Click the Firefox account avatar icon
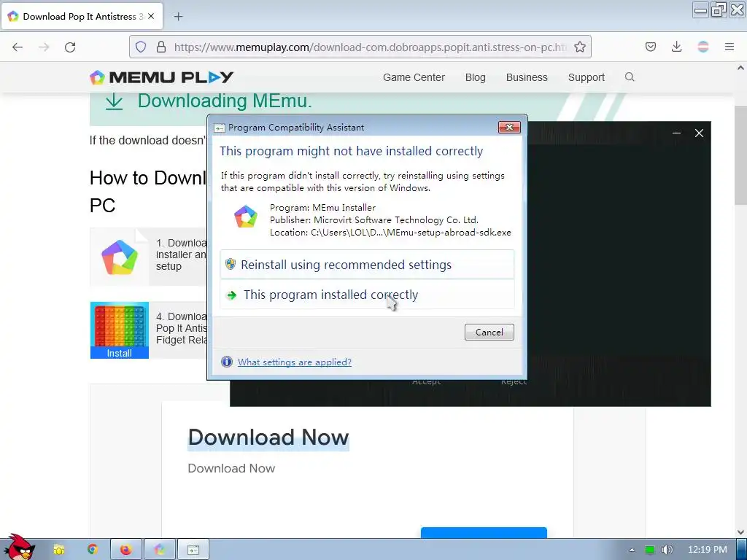The height and width of the screenshot is (560, 747). (x=703, y=47)
